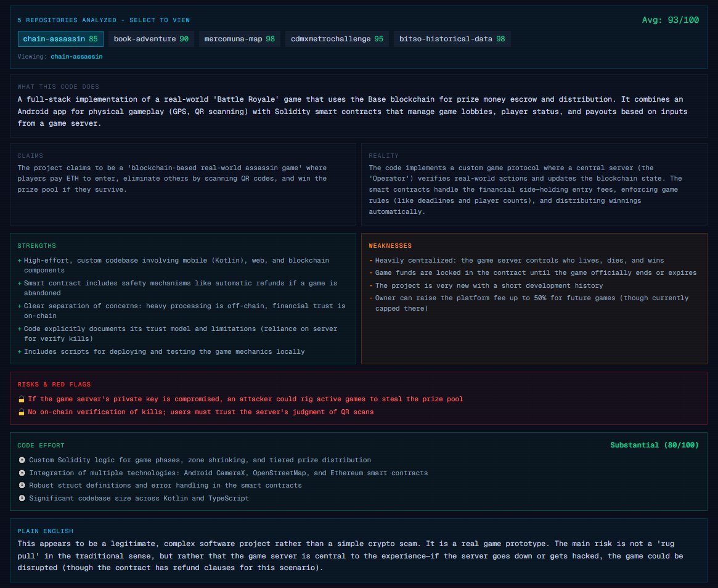Click the plus marker before Smart contract includes safety
Viewport: 718px width, 588px height.
click(x=20, y=283)
